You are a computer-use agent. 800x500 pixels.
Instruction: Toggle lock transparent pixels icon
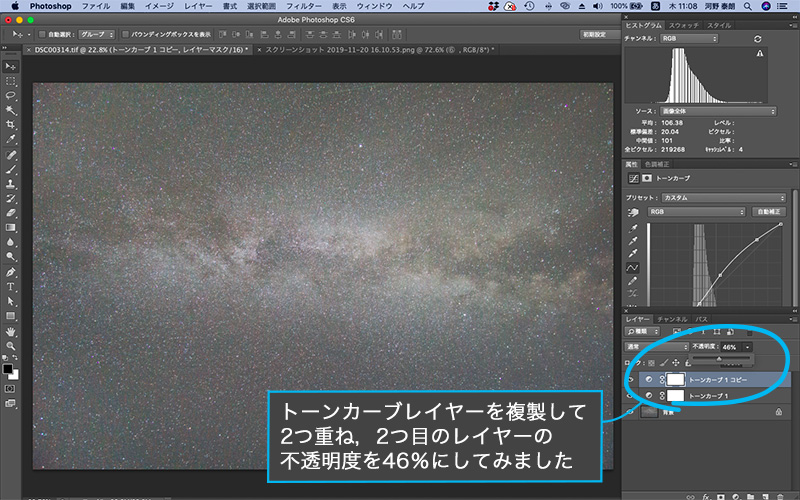[x=652, y=363]
